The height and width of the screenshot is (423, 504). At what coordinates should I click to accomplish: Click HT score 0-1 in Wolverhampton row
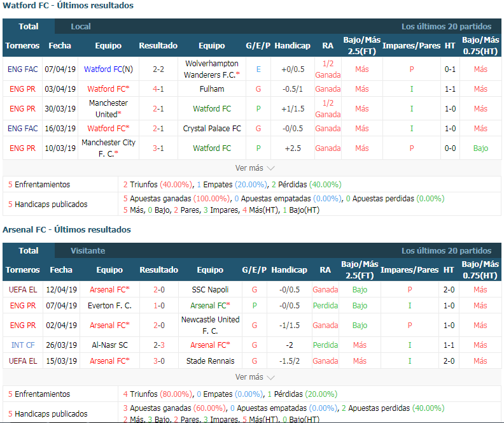(450, 69)
